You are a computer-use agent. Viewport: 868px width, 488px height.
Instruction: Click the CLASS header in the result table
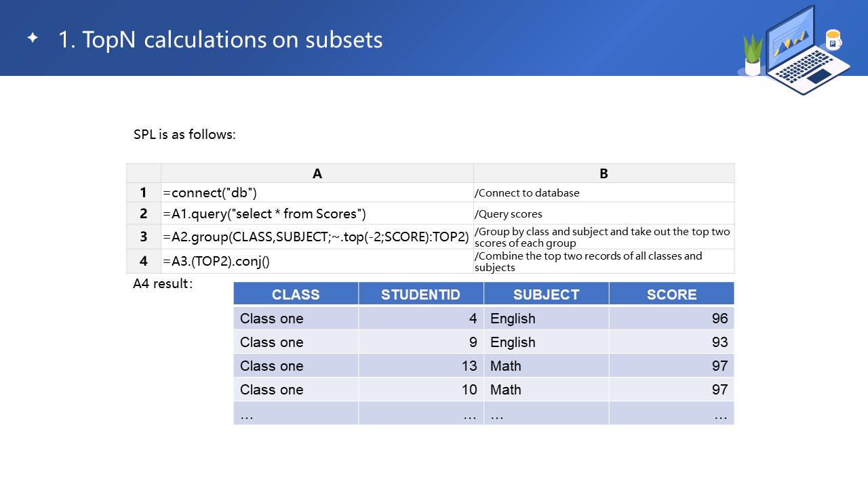(x=296, y=294)
